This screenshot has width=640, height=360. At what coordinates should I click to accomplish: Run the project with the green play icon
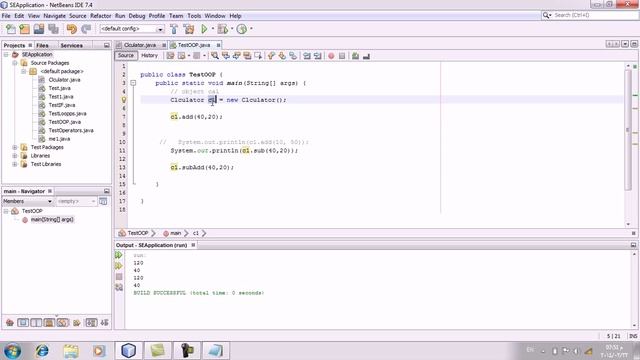(x=204, y=29)
